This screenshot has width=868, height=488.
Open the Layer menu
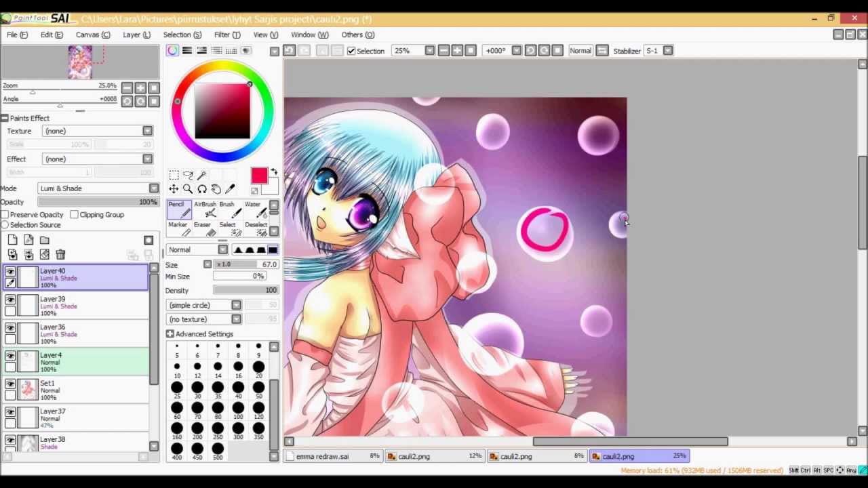pyautogui.click(x=136, y=35)
